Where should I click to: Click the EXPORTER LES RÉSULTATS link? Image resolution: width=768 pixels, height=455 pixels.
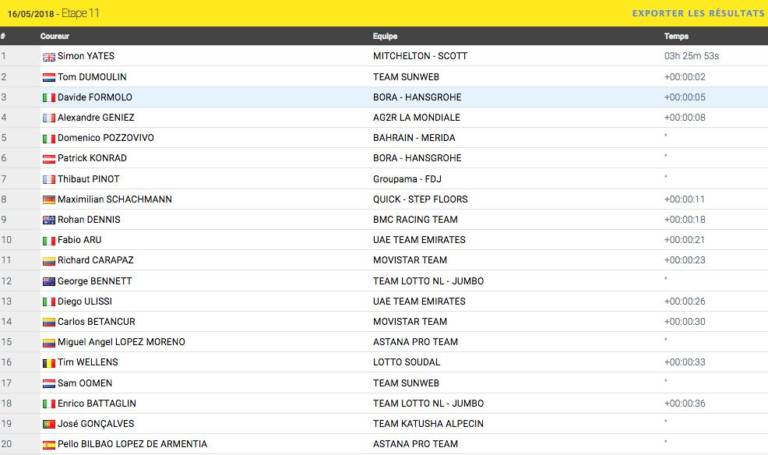[698, 13]
